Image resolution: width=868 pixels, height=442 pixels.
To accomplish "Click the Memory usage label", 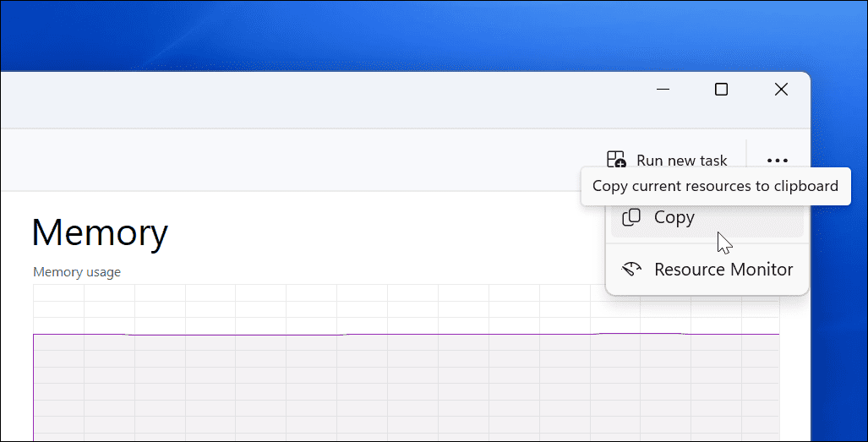I will 76,272.
